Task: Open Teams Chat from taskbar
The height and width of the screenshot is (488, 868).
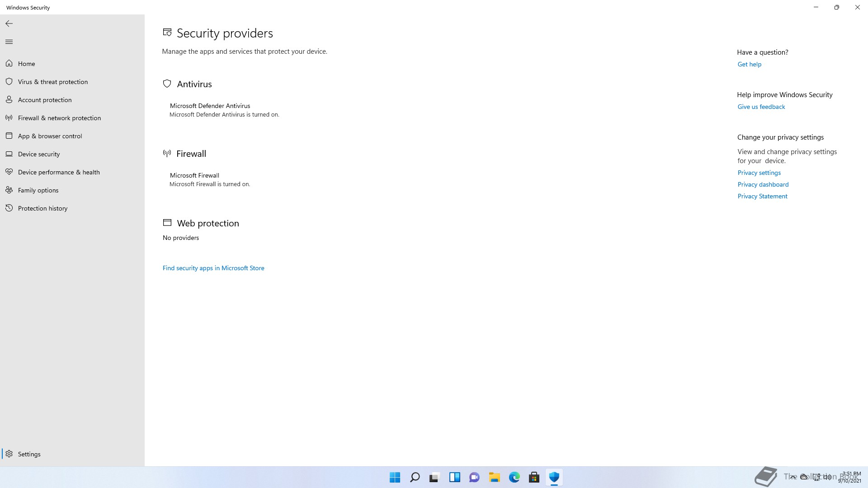Action: click(x=474, y=477)
